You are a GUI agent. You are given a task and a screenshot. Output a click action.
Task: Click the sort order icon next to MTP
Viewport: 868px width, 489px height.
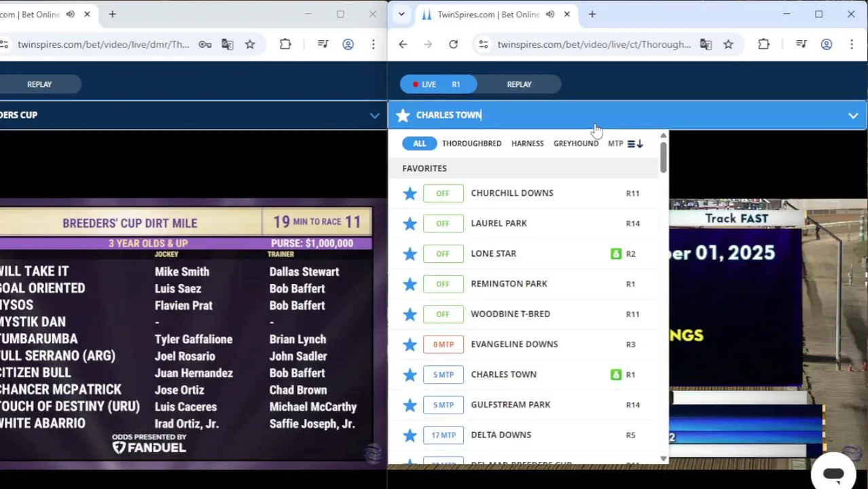point(635,143)
